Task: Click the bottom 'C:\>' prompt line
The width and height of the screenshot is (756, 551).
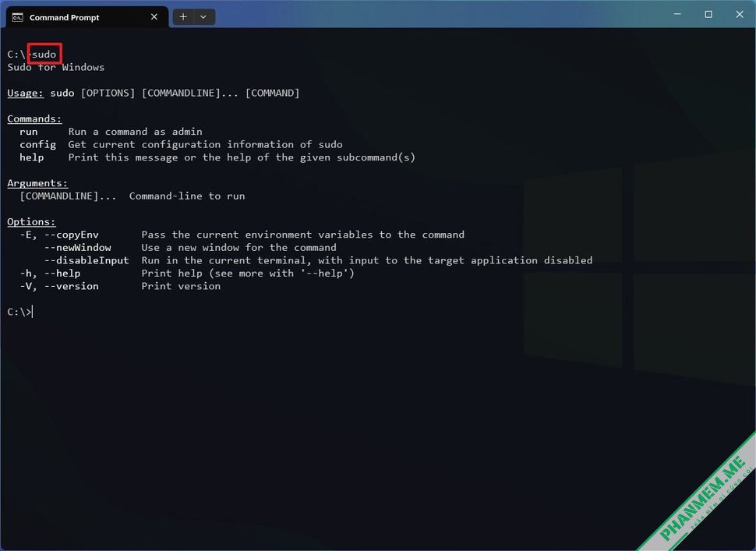Action: click(x=19, y=312)
